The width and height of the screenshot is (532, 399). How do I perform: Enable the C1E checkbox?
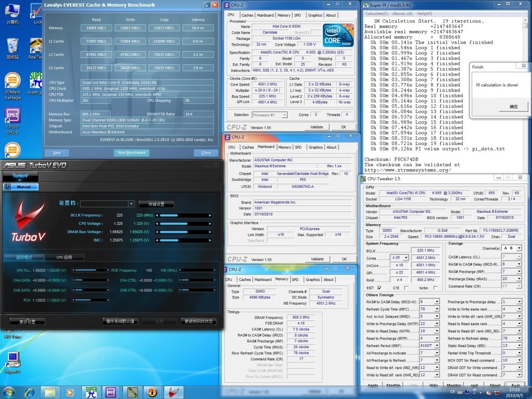(406, 288)
